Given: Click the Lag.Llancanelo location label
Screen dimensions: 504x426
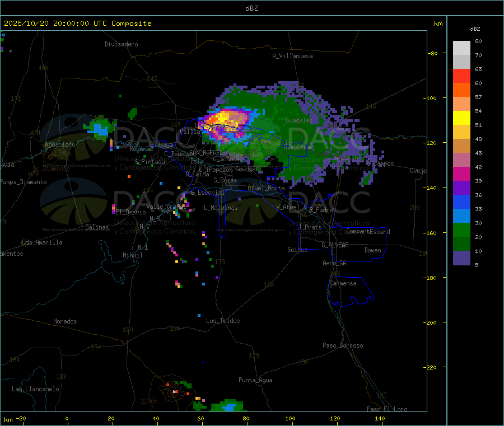Looking at the screenshot, I should pyautogui.click(x=36, y=389).
